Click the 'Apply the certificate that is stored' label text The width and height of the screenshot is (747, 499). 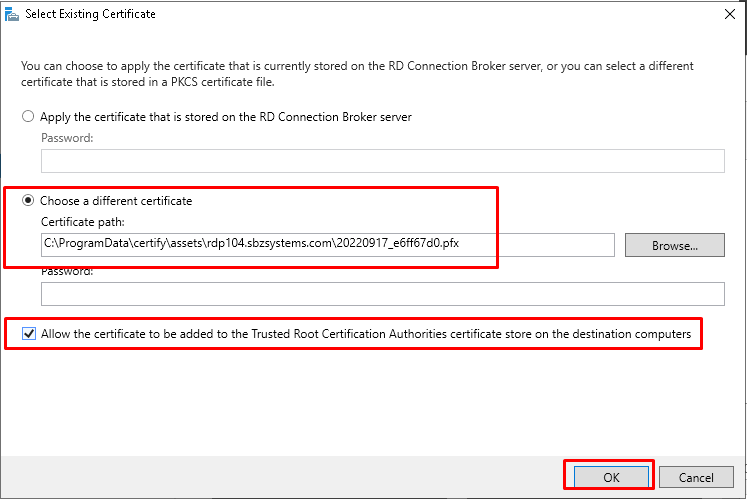click(x=226, y=117)
